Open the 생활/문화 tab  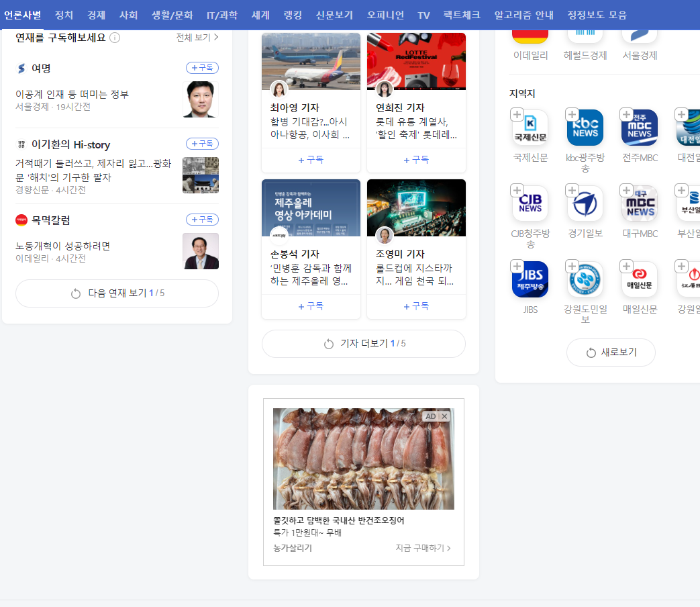(172, 15)
